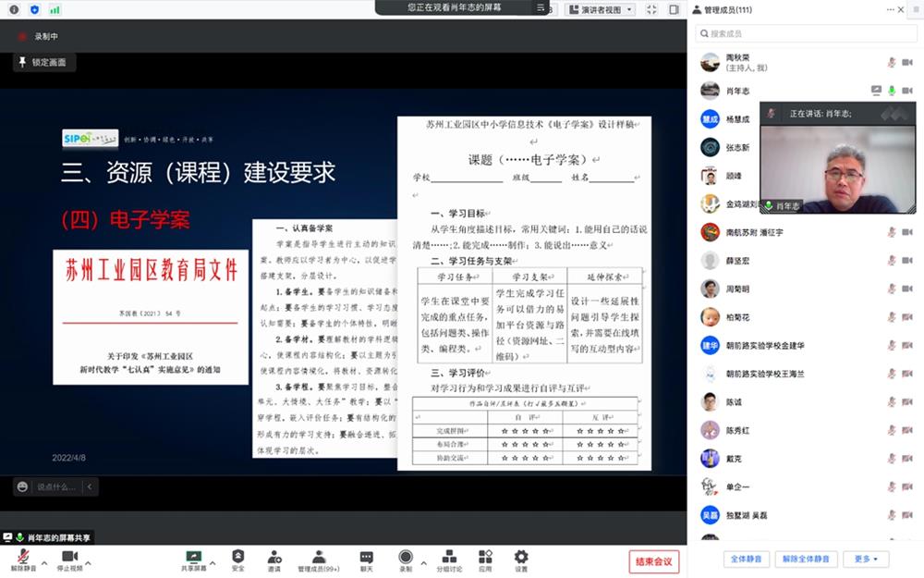The image size is (924, 578).
Task: Toggle 停止视频 camera button
Action: [x=69, y=559]
